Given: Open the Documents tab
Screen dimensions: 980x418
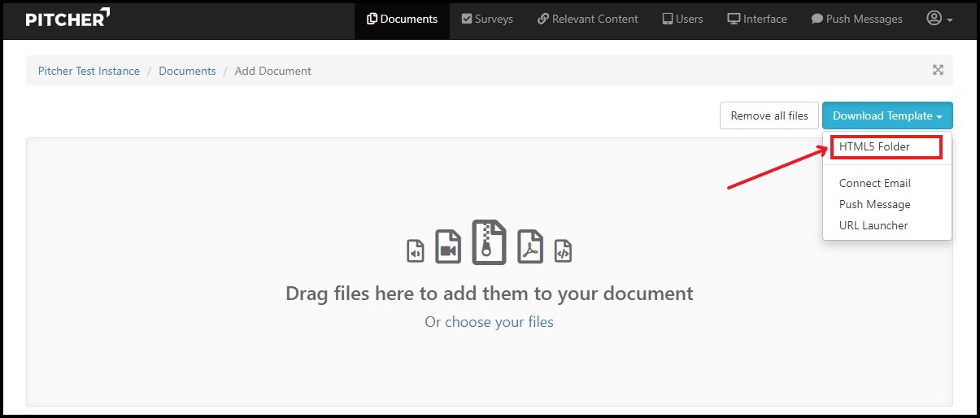Looking at the screenshot, I should pyautogui.click(x=402, y=19).
